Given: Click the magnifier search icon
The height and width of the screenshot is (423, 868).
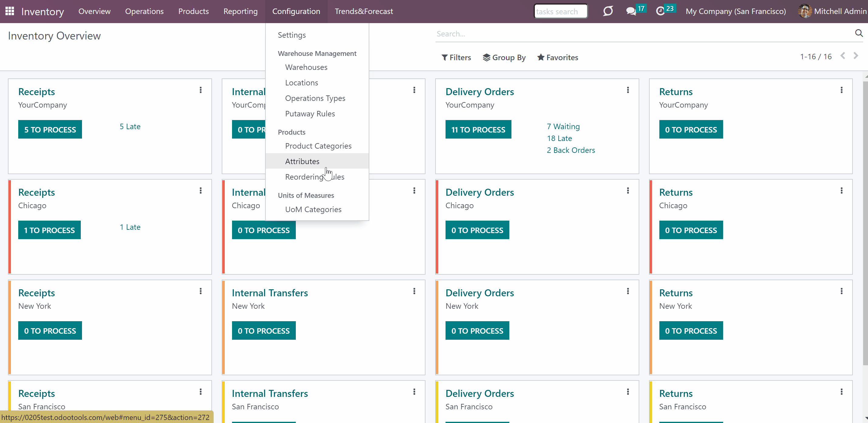Looking at the screenshot, I should pos(859,33).
